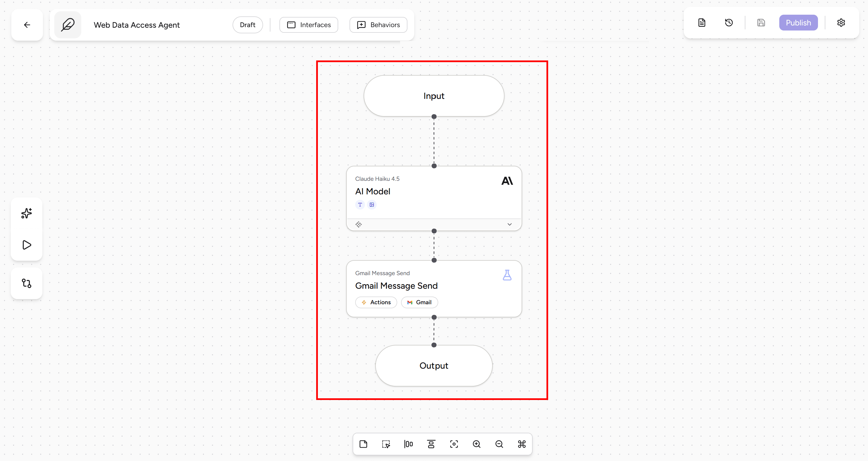
Task: Run the workflow with the play icon
Action: coord(27,245)
